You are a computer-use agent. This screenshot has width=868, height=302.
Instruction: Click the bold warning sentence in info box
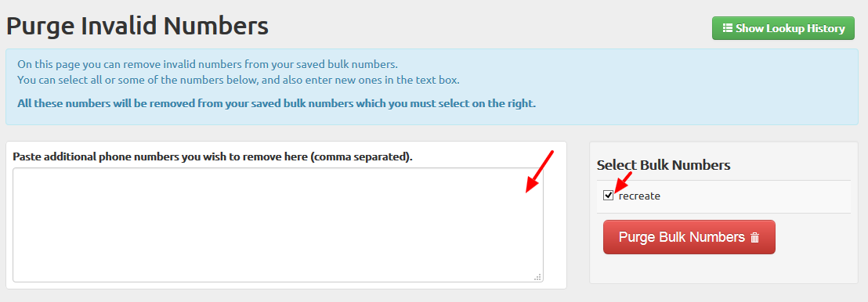(277, 103)
